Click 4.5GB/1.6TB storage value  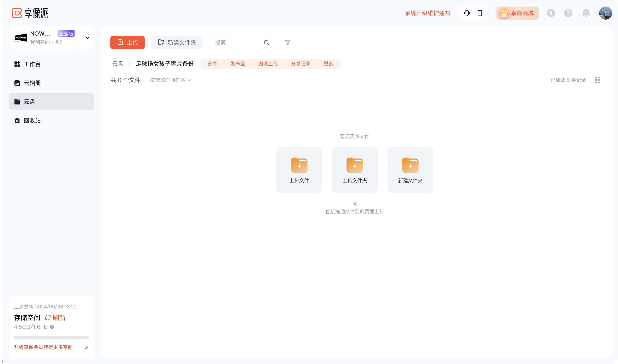[31, 327]
